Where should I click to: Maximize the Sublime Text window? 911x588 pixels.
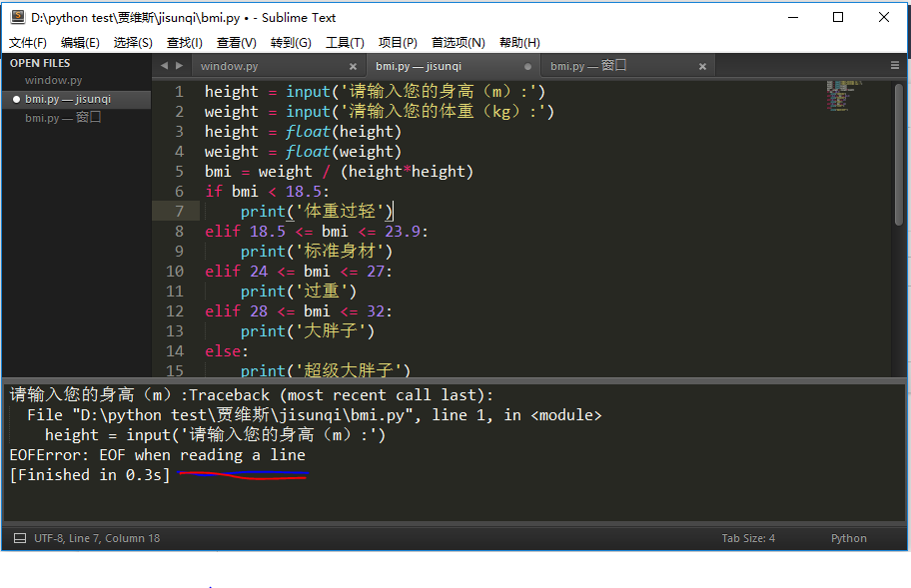coord(838,17)
